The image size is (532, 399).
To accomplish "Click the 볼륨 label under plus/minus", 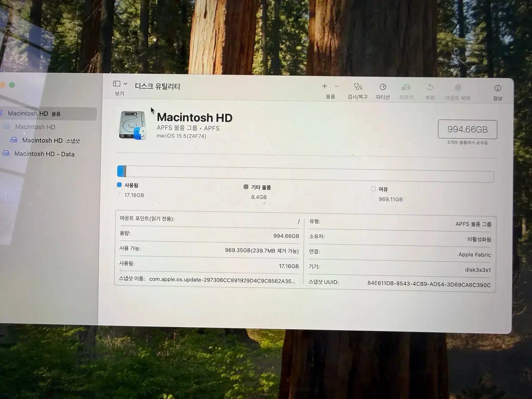I will point(330,97).
